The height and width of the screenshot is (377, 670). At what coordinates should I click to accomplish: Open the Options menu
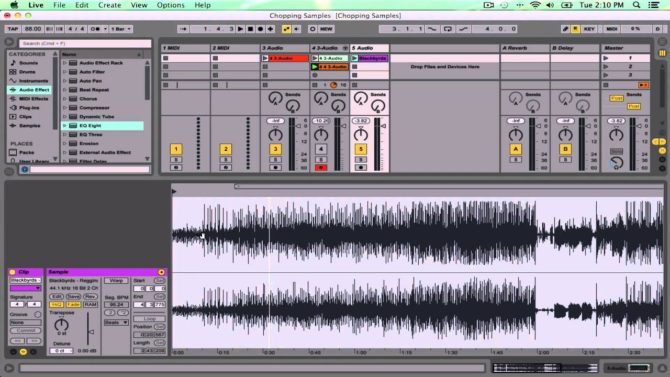(170, 5)
